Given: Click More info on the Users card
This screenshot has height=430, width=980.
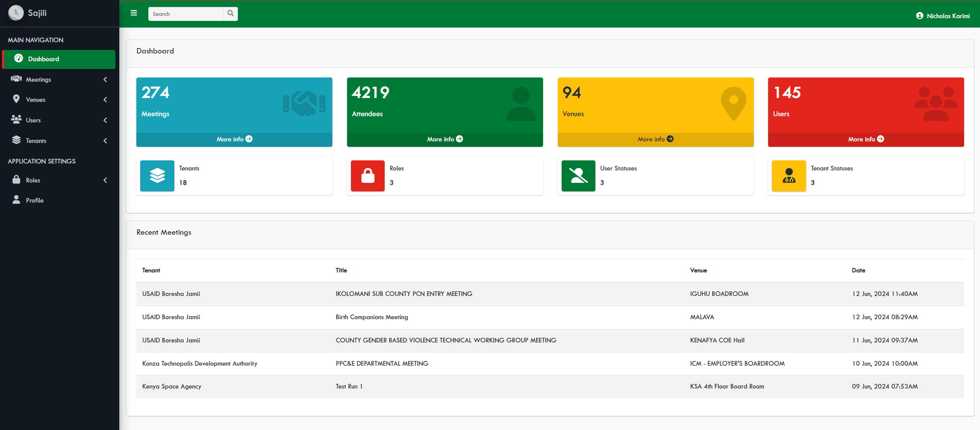Looking at the screenshot, I should (866, 139).
